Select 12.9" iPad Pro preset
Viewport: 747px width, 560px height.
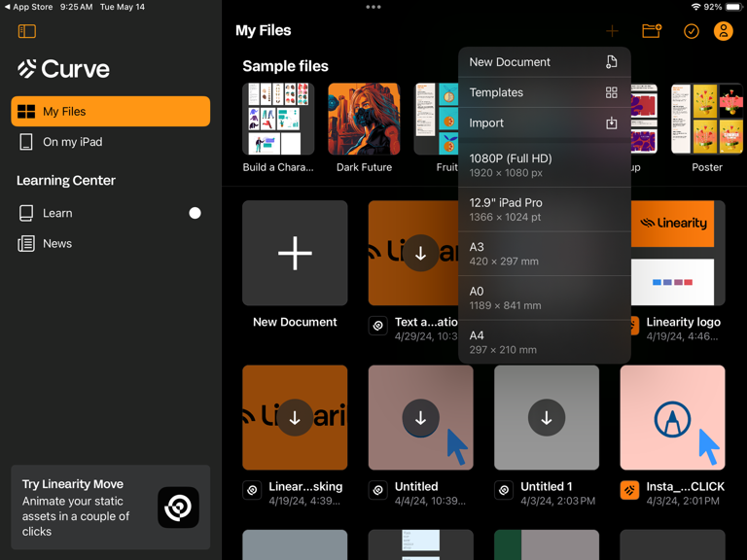[545, 210]
